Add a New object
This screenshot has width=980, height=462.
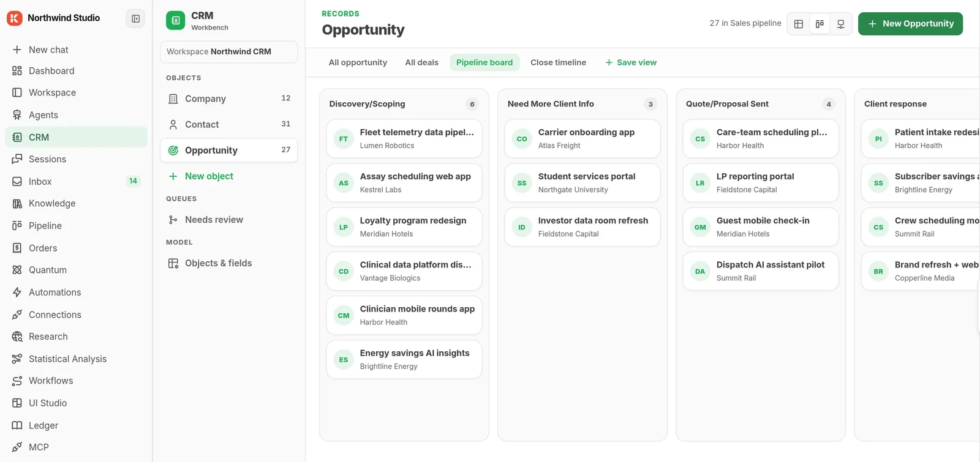coord(229,176)
